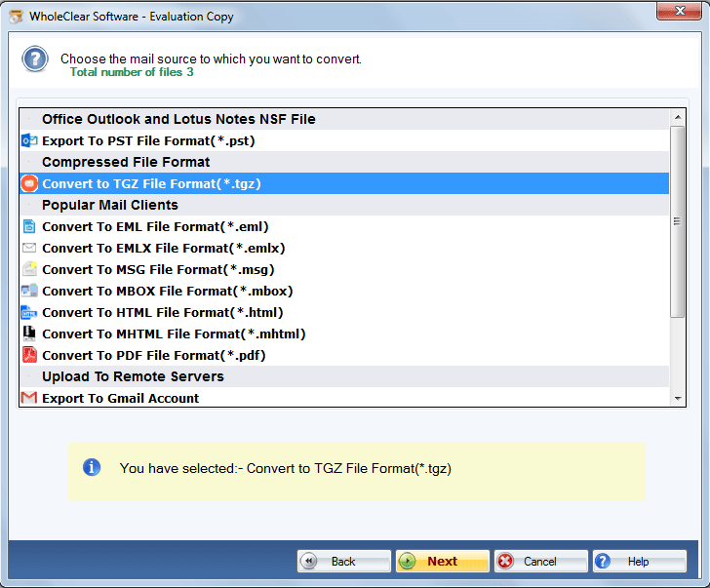Click the Gmail icon beside Export To Gmail
710x588 pixels.
[29, 398]
